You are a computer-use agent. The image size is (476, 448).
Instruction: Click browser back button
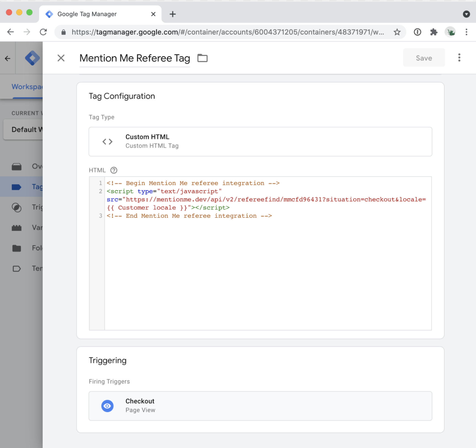point(10,32)
